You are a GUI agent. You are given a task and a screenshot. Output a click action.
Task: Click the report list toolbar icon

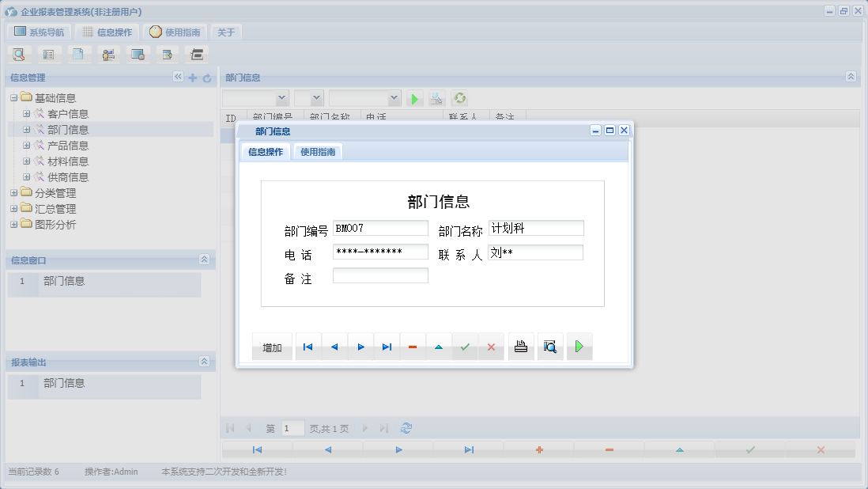[49, 54]
